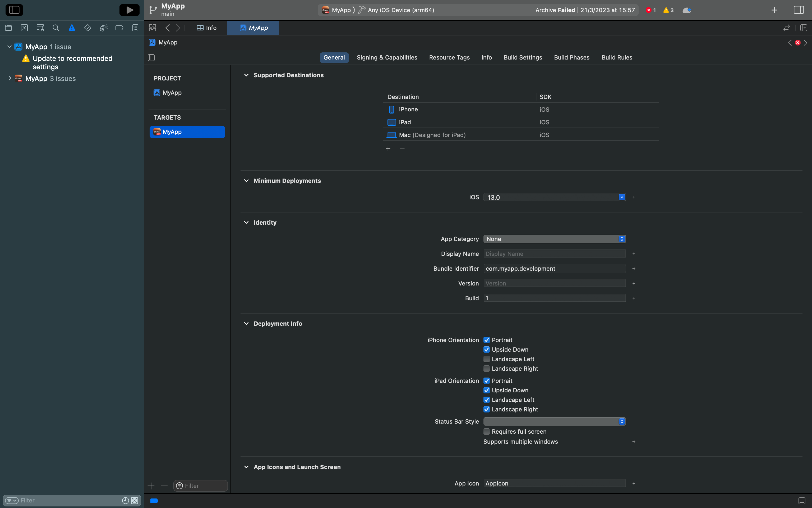The image size is (812, 508).
Task: Open the Test navigator diamond icon
Action: coord(87,28)
